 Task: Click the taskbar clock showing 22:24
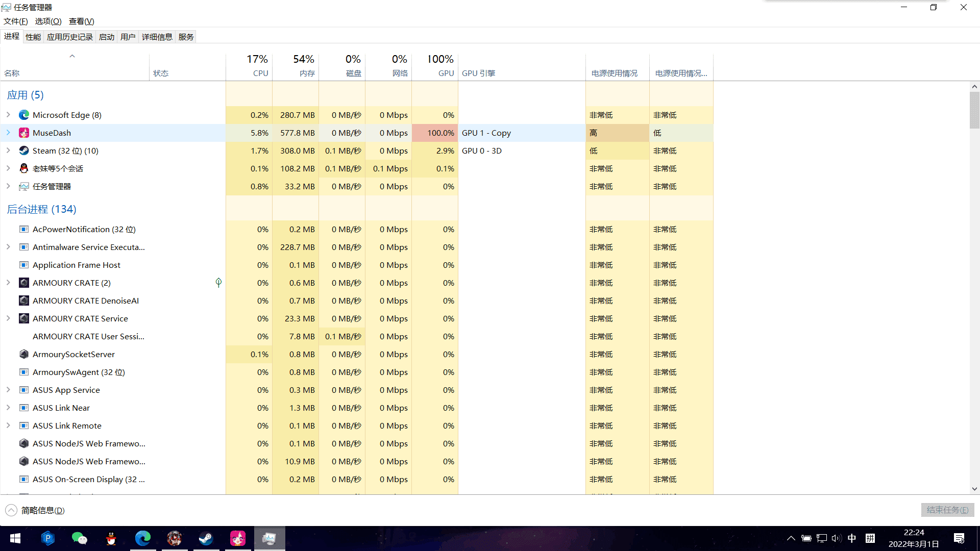click(x=914, y=538)
